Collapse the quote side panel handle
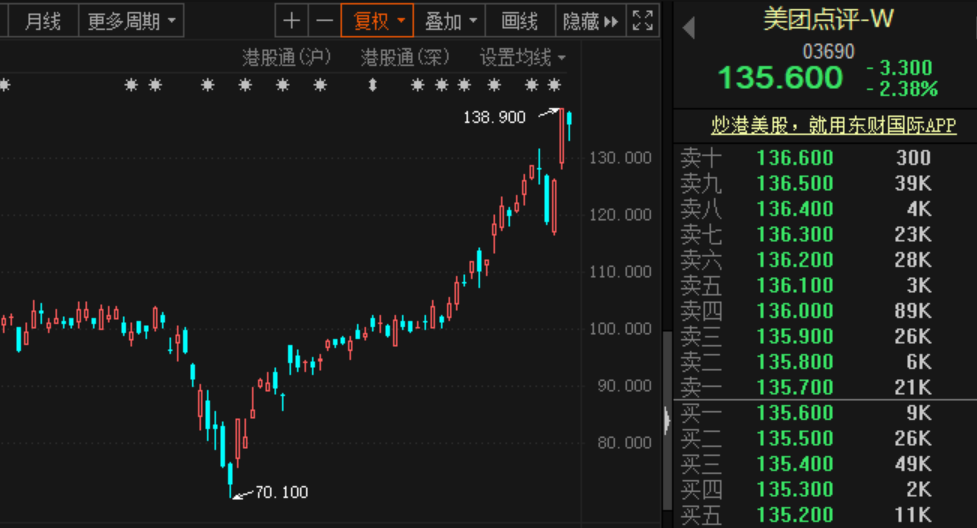Image resolution: width=977 pixels, height=528 pixels. point(667,420)
